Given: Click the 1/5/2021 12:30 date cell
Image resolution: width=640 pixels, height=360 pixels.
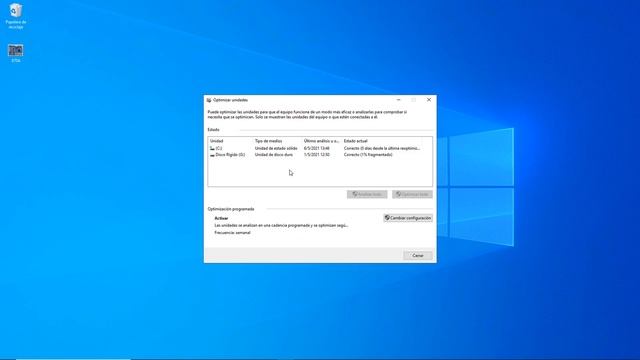Looking at the screenshot, I should (316, 155).
